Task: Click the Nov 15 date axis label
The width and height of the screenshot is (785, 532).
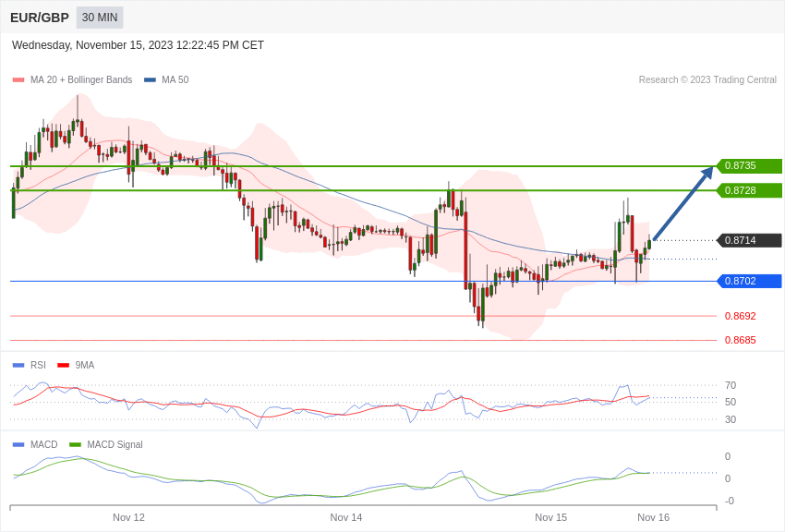Action: tap(550, 517)
